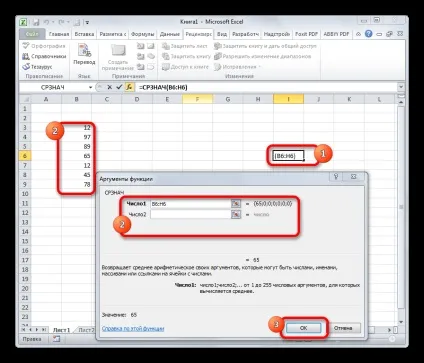Click the Select All corner of grid
Screen dimensions: 424x363
[x=25, y=99]
